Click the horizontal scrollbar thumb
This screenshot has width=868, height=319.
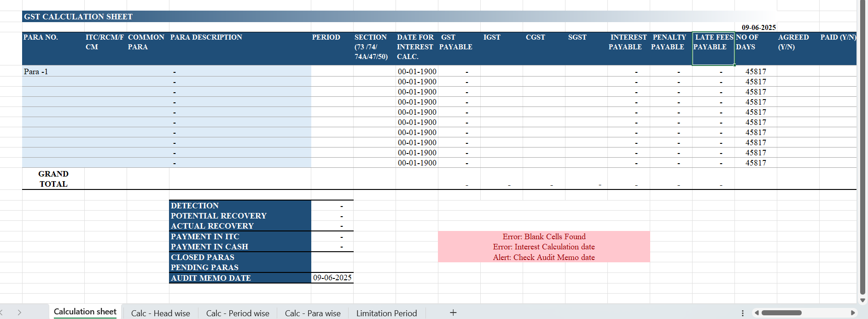pos(781,313)
